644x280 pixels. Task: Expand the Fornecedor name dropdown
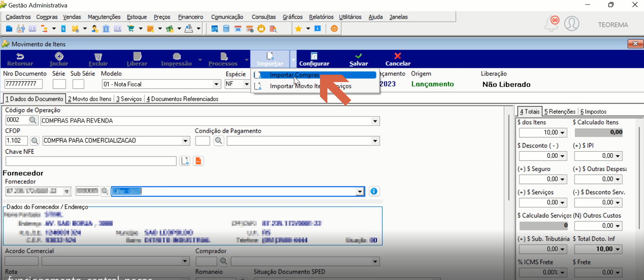(360, 192)
